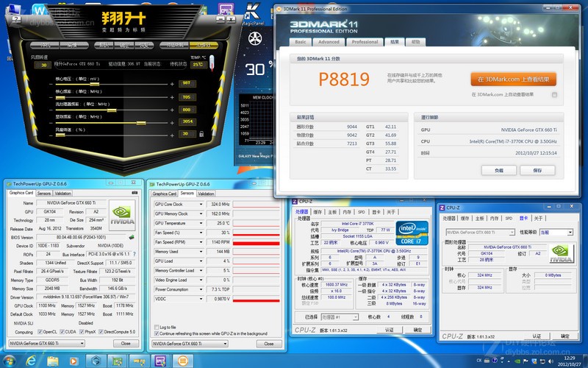Viewport: 588px width, 368px height.
Task: Open the help question mark of the overclock tool
Action: [x=16, y=19]
